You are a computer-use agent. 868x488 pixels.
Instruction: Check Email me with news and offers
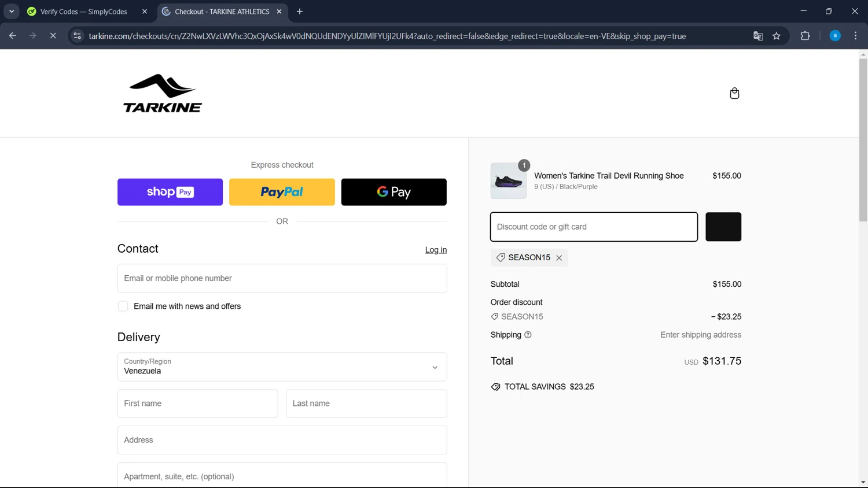(x=123, y=306)
